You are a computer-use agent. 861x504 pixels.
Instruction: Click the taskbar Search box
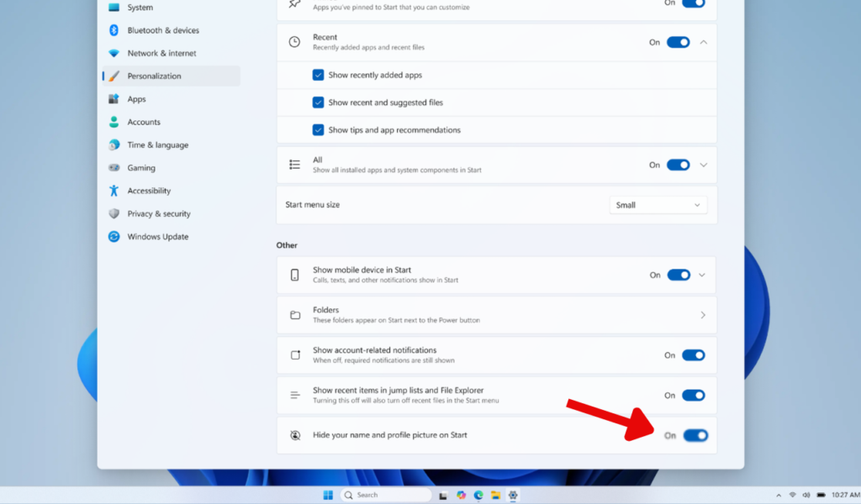click(385, 496)
